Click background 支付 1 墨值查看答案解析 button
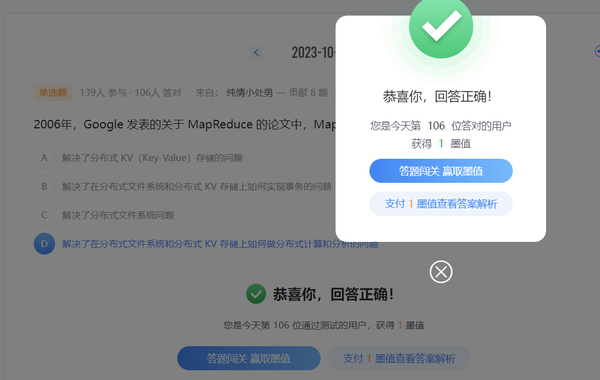The height and width of the screenshot is (380, 600). [399, 358]
